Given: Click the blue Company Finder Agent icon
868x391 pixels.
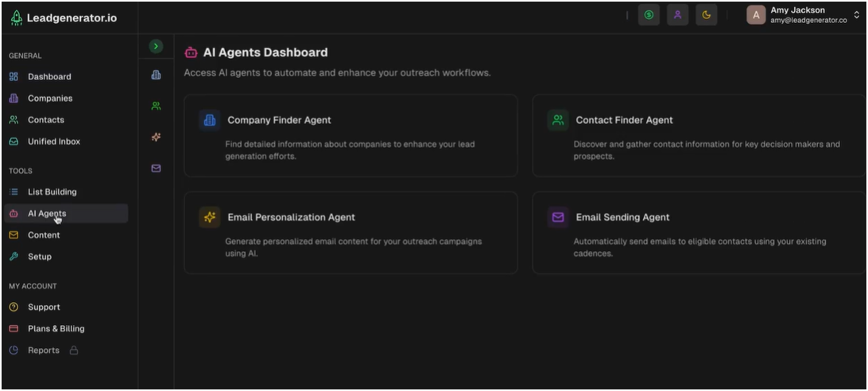Looking at the screenshot, I should pyautogui.click(x=210, y=120).
